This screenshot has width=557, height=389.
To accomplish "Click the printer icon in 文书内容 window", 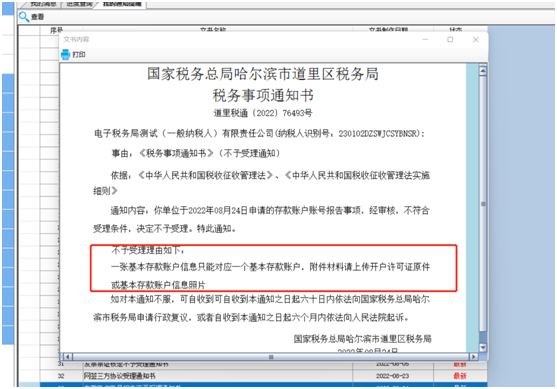I will [x=65, y=54].
